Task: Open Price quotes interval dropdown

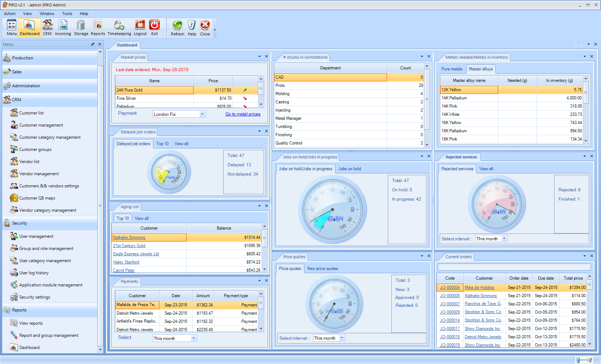Action: (x=342, y=338)
